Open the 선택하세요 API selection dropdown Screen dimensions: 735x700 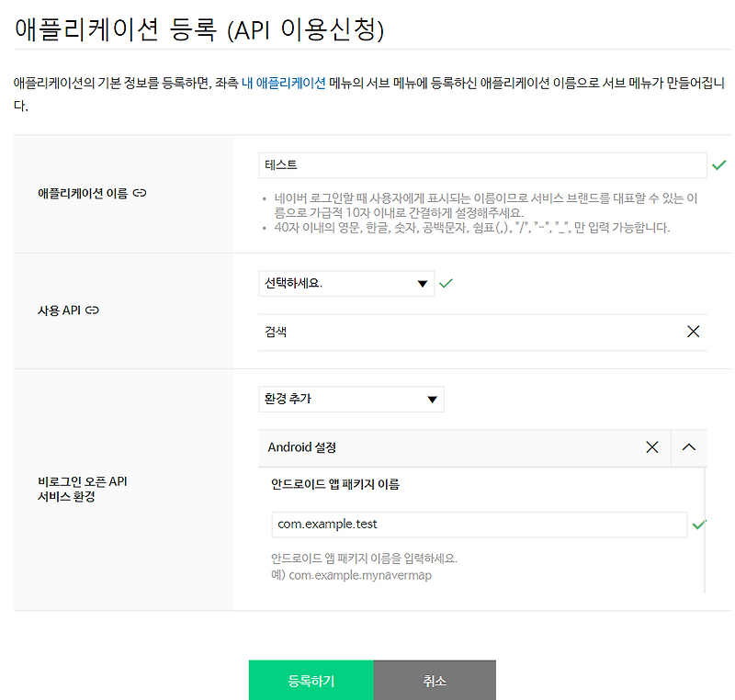[x=345, y=283]
